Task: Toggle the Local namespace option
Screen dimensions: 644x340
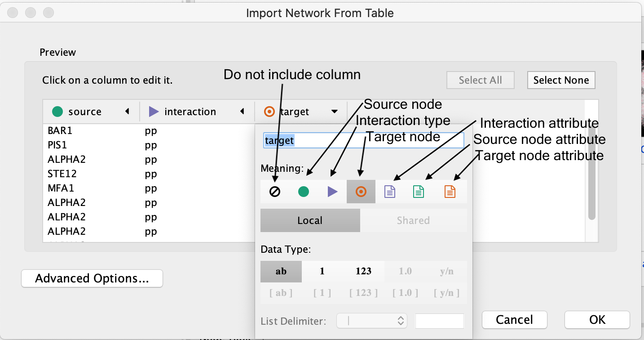Action: (x=310, y=220)
